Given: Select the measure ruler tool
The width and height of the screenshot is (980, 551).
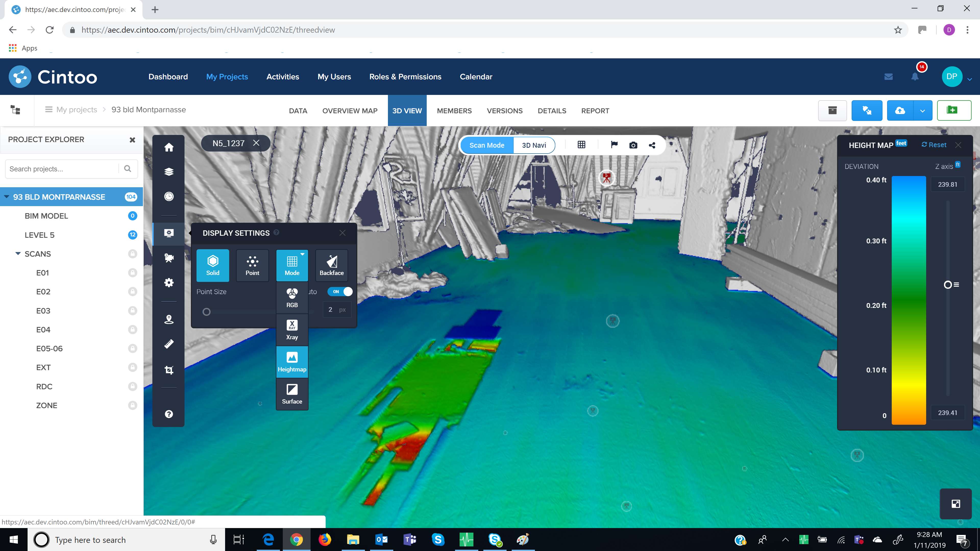Looking at the screenshot, I should click(x=169, y=344).
